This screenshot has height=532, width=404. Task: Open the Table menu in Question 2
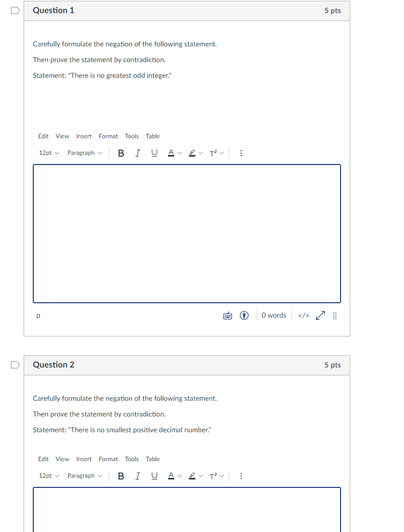153,459
